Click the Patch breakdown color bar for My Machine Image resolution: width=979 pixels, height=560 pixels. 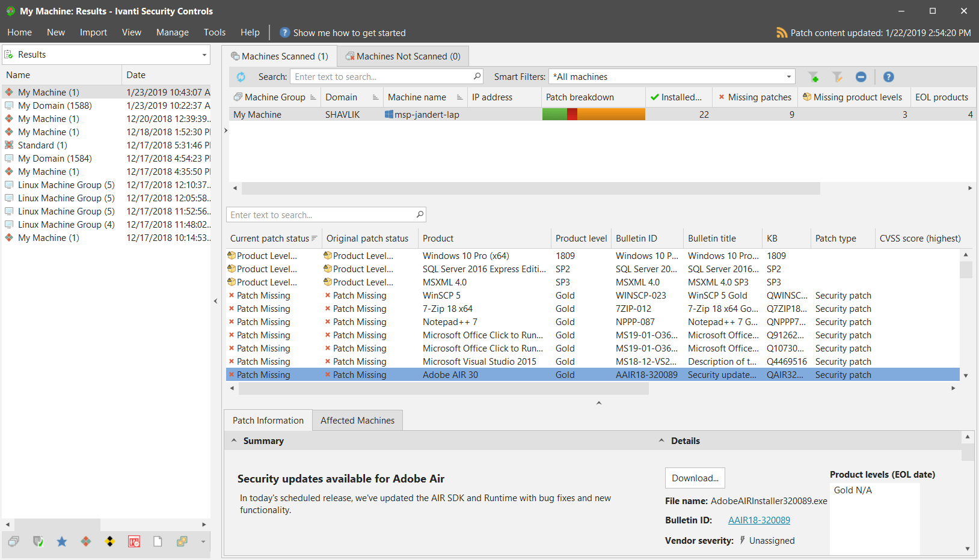coord(594,114)
